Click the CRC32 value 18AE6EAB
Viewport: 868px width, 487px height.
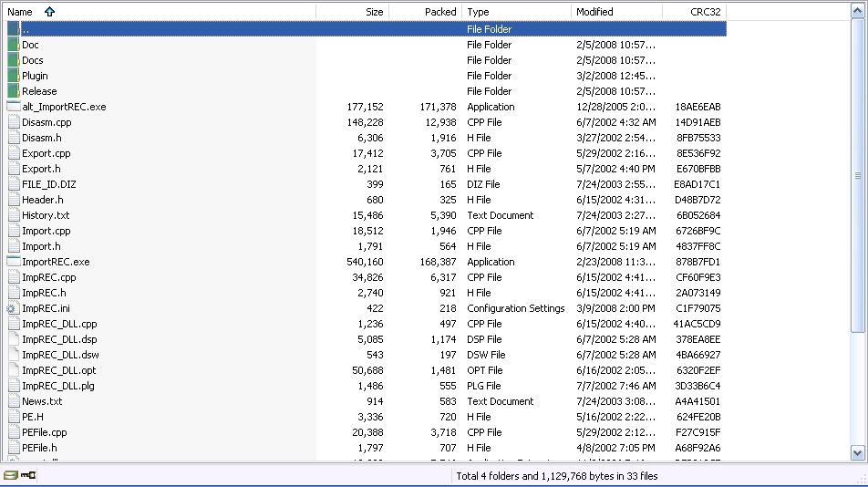[697, 107]
